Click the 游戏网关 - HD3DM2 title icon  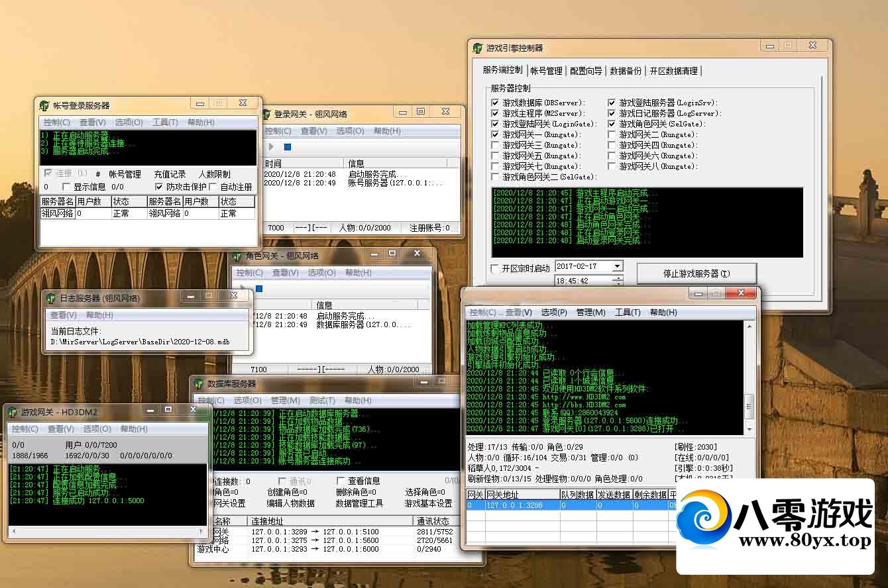(13, 413)
